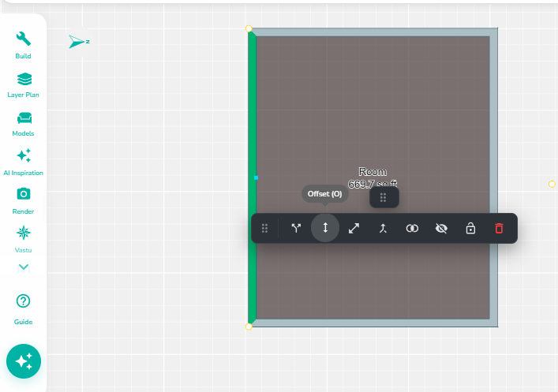Click the top yellow wall endpoint
This screenshot has width=558, height=392.
point(249,28)
